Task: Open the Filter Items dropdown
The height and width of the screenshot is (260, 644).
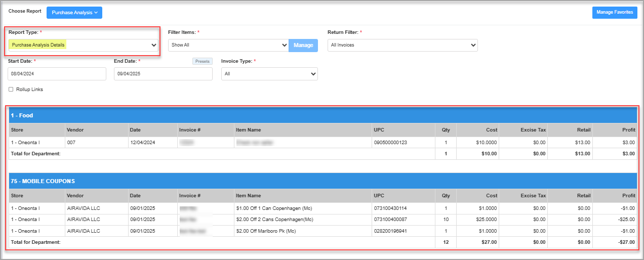Action: 228,45
